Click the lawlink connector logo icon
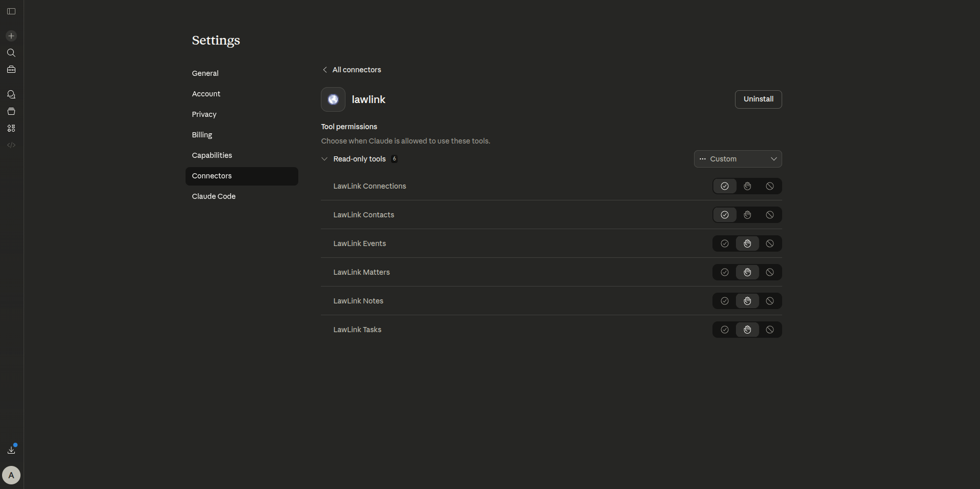980x489 pixels. click(333, 99)
